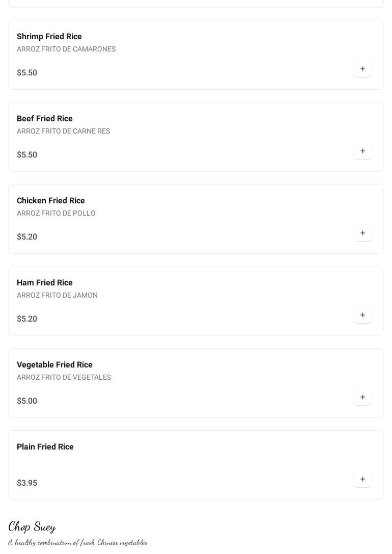Open Chicken Fried Rice item details
This screenshot has height=554, width=392.
pos(51,201)
